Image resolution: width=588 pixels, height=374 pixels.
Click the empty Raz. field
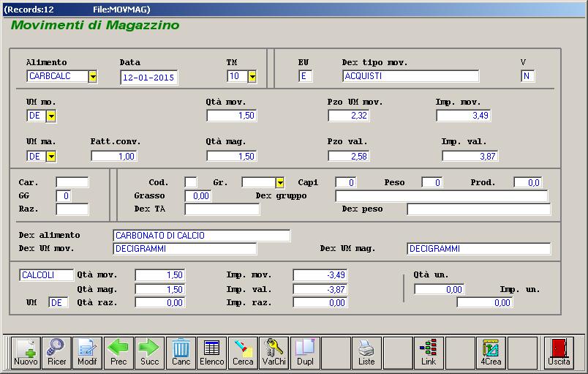coord(72,209)
